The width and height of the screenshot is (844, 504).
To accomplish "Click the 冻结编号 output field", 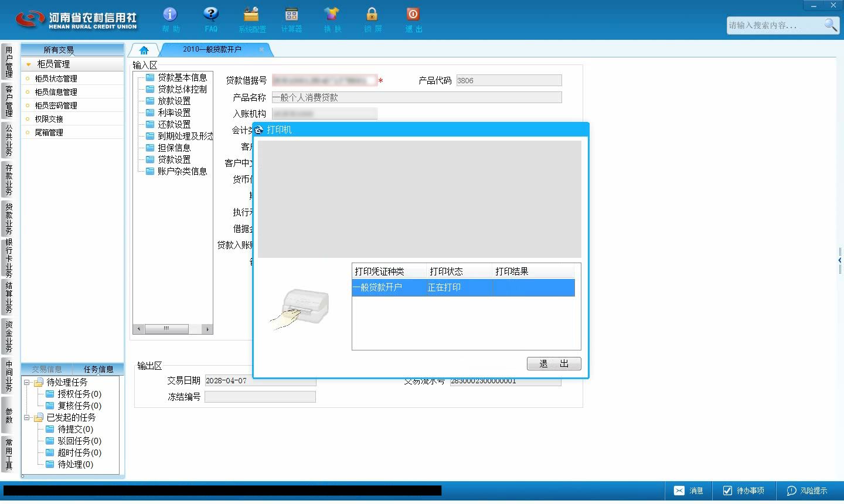I will pos(260,397).
